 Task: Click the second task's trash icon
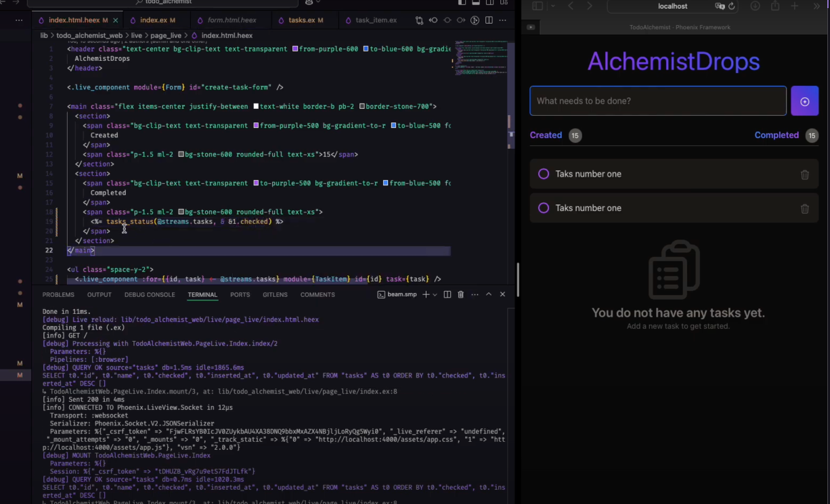click(x=804, y=208)
